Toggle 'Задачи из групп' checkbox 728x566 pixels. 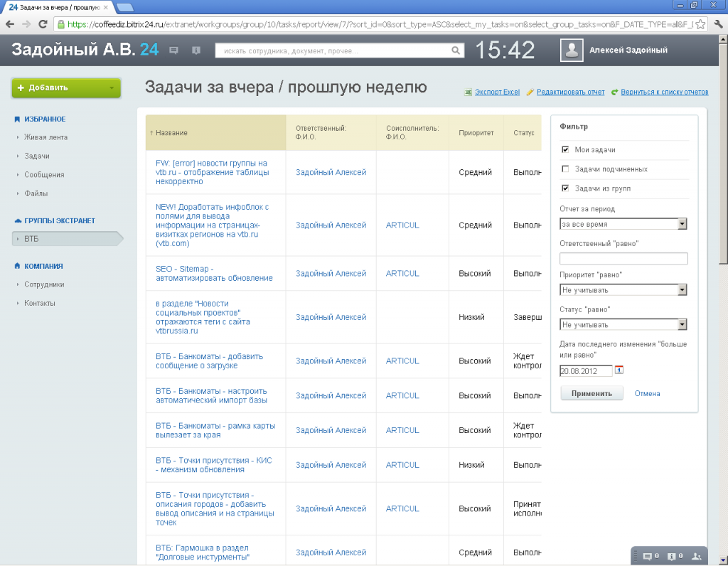(565, 188)
